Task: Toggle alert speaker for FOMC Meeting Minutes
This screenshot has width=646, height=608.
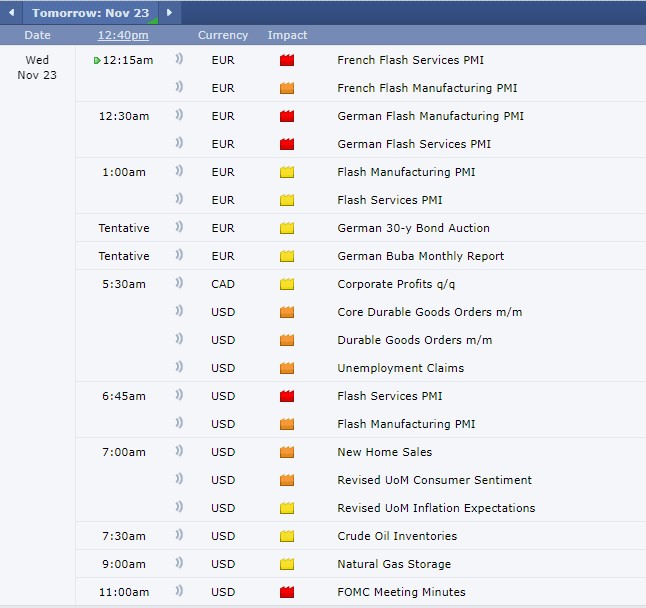Action: [x=179, y=592]
